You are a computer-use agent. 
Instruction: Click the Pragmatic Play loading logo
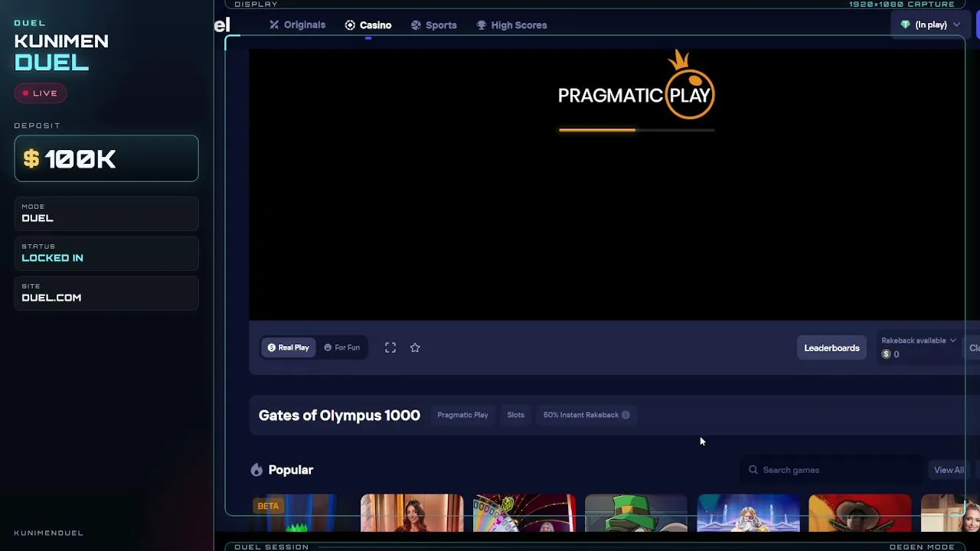(x=636, y=86)
